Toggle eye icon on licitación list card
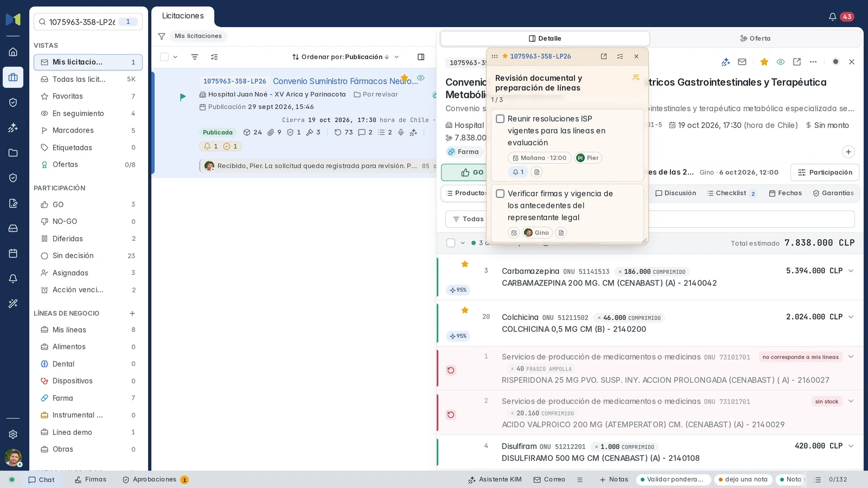Image resolution: width=868 pixels, height=488 pixels. (420, 78)
